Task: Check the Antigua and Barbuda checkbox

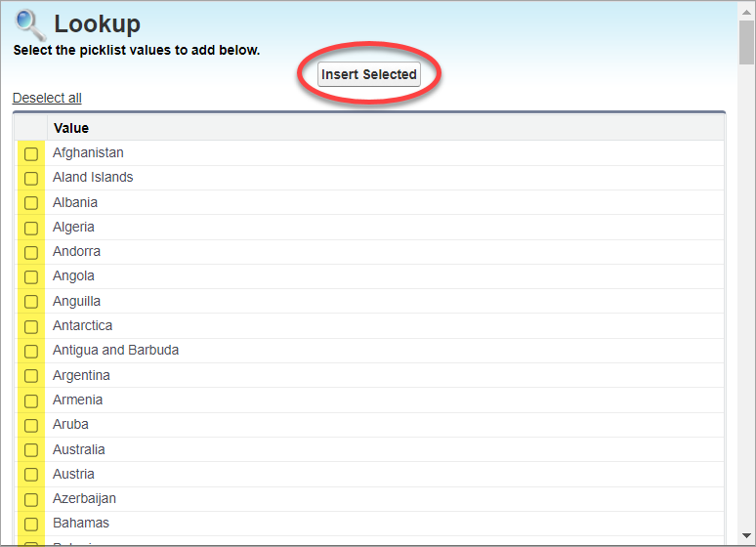Action: click(31, 352)
